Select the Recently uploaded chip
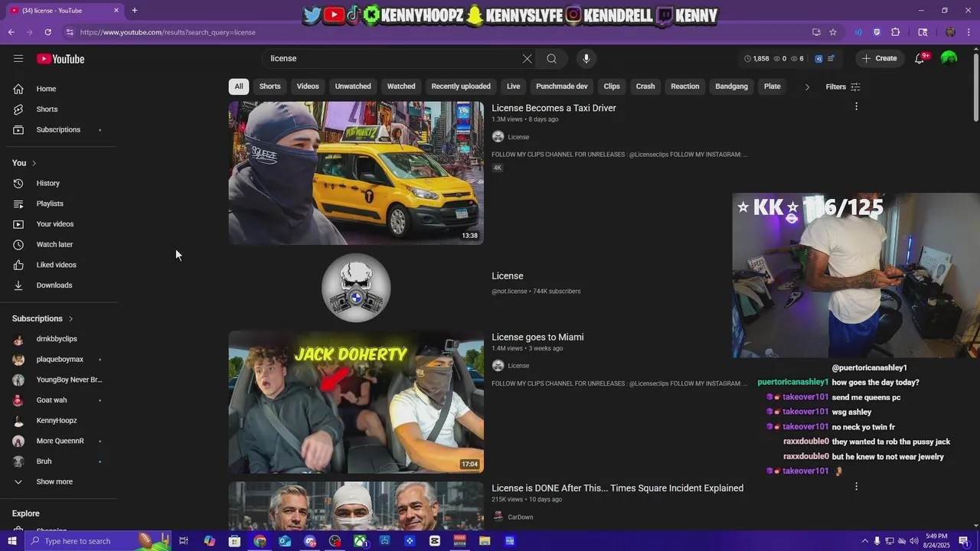Viewport: 980px width, 551px height. [x=461, y=86]
